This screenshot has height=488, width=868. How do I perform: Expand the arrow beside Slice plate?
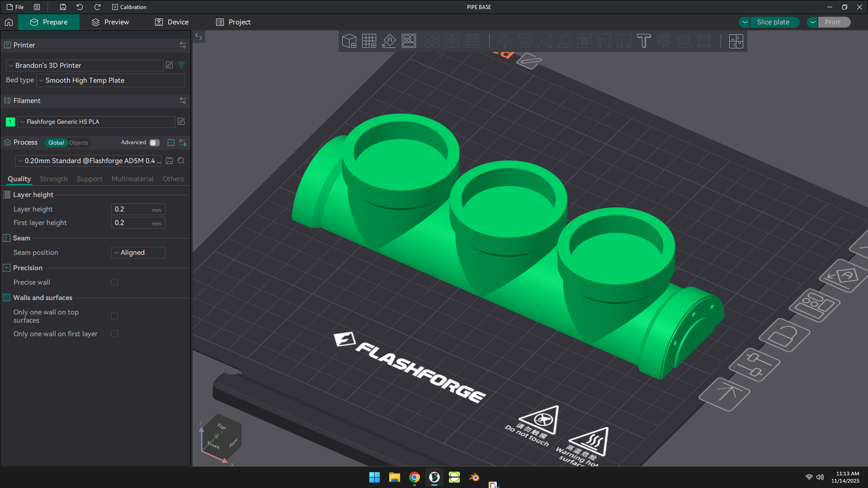745,22
